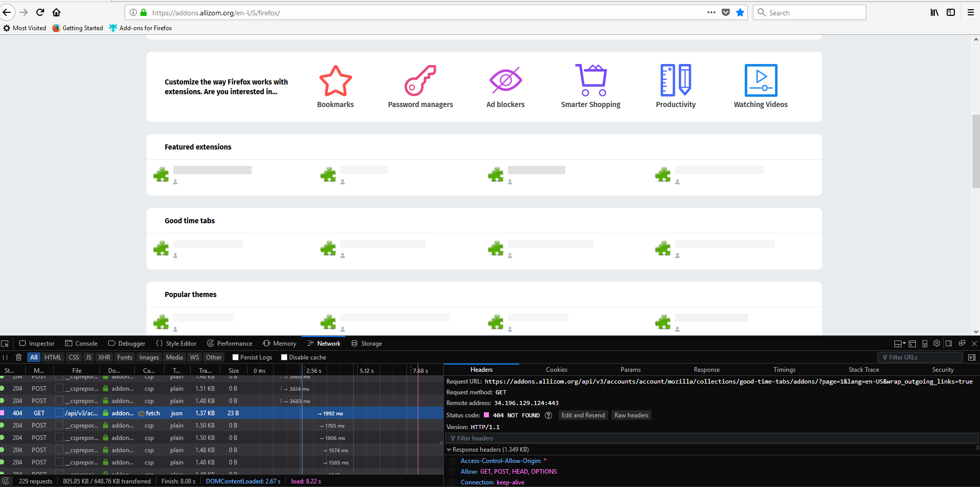Show site information for the address
The image size is (980, 487).
(x=133, y=12)
